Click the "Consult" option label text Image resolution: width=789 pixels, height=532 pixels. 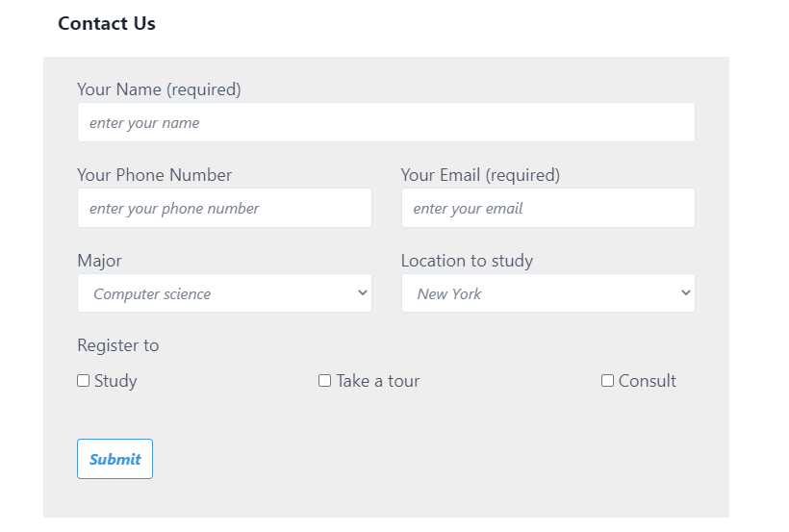pos(648,381)
